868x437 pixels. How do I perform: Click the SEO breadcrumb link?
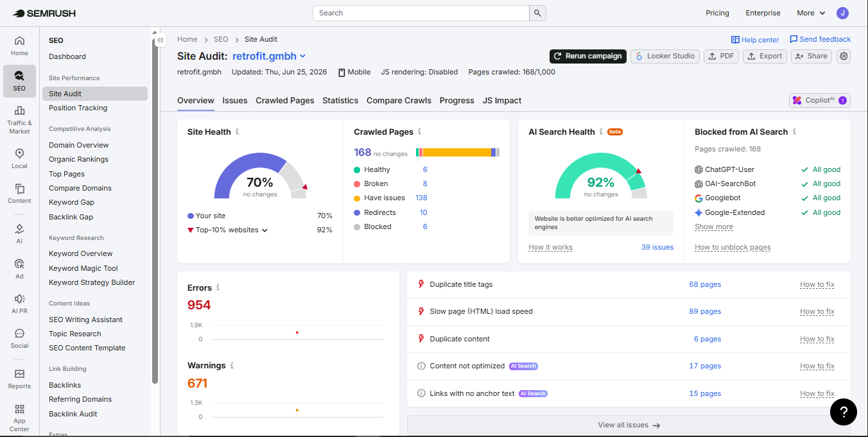[221, 40]
